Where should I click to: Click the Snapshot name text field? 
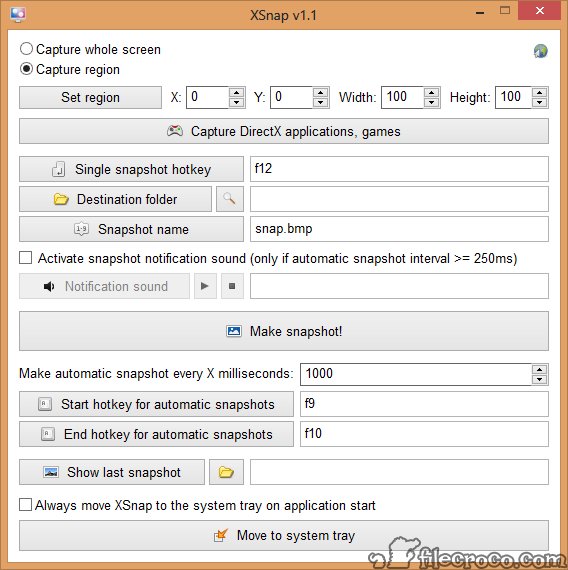pos(399,229)
